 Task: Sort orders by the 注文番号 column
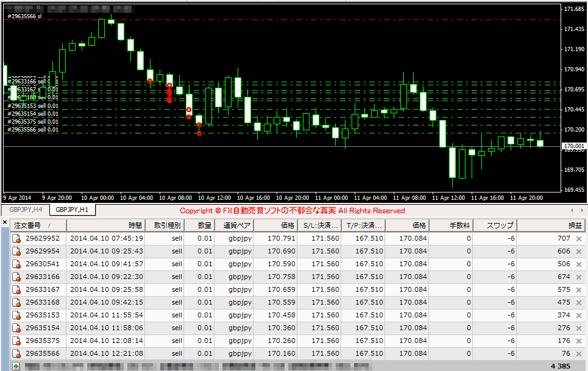point(38,225)
